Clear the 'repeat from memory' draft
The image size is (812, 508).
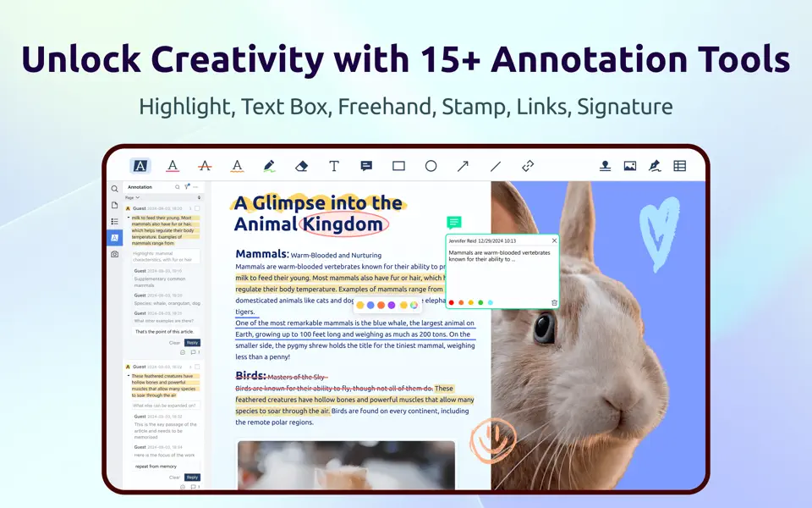pos(174,478)
